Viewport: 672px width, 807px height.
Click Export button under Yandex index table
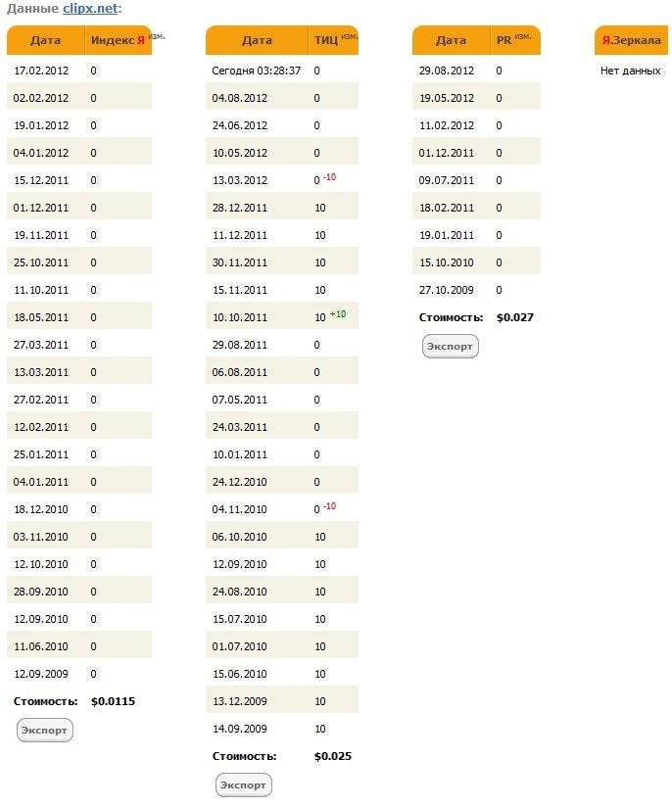(45, 730)
